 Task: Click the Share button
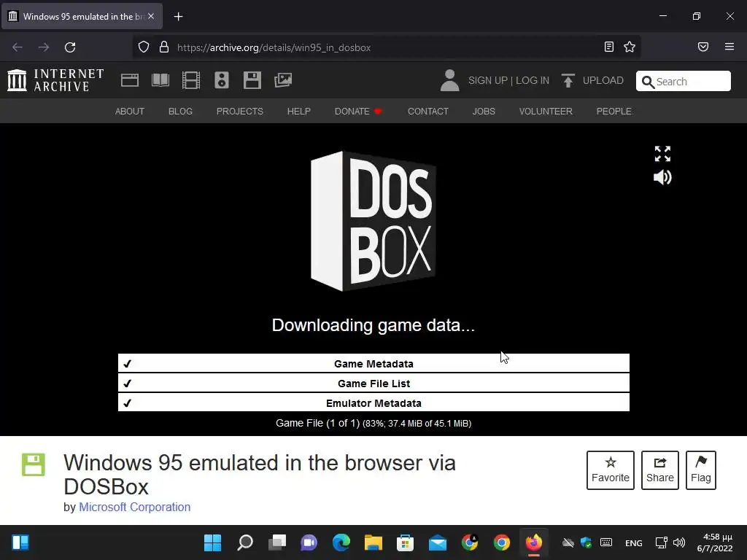(x=659, y=470)
